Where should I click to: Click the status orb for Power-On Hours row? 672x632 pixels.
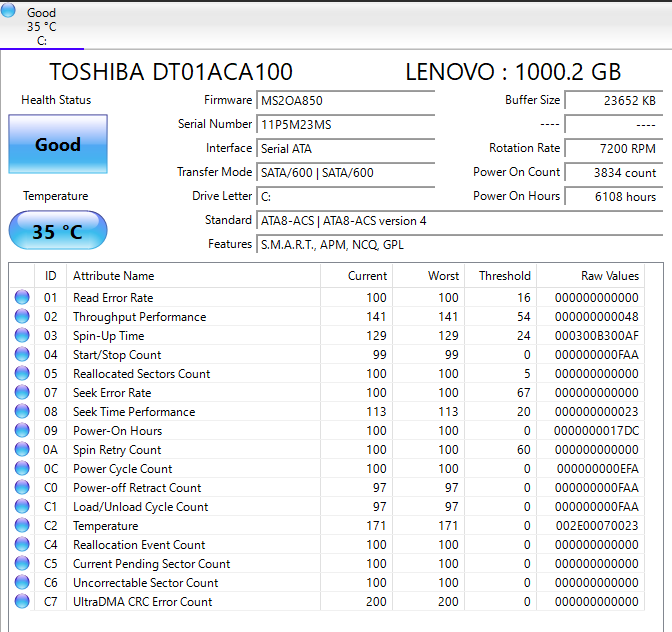point(22,430)
